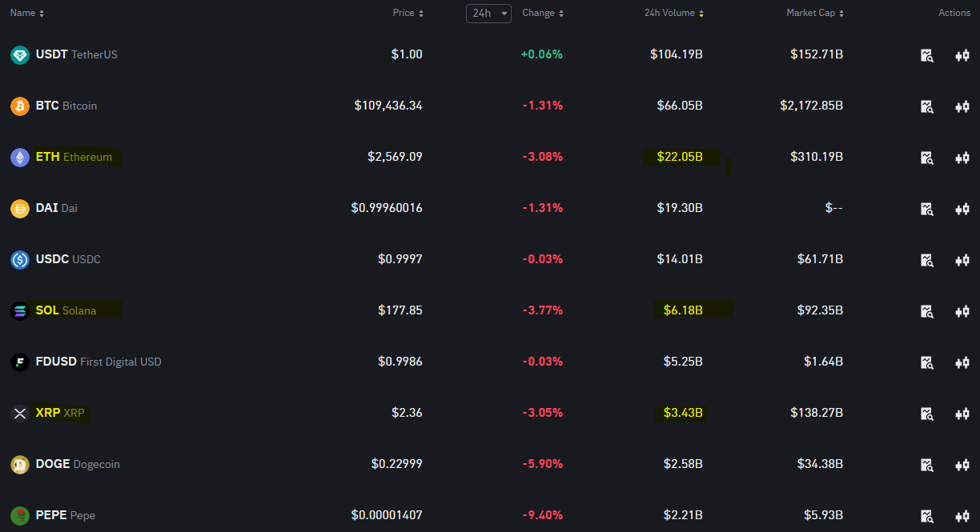Screen dimensions: 980x532
Task: Click the -5.90% change value
Action: (543, 464)
